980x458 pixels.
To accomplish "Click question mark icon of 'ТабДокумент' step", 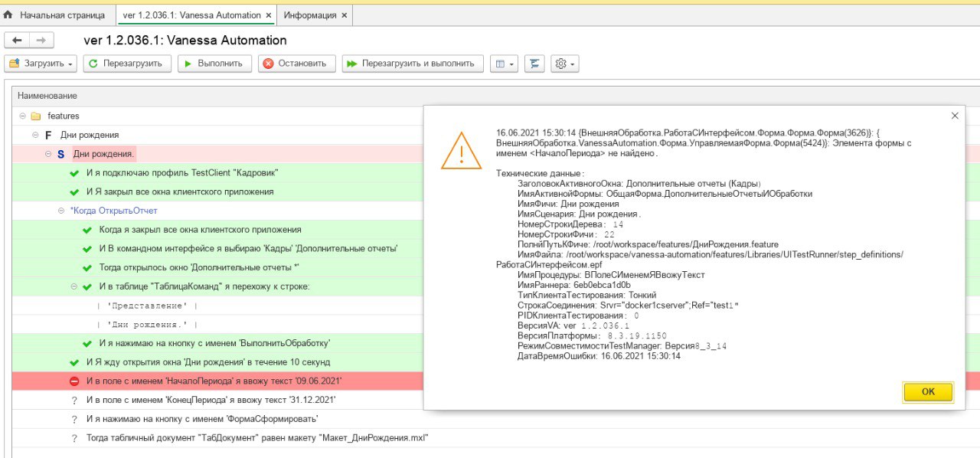I will [x=74, y=438].
